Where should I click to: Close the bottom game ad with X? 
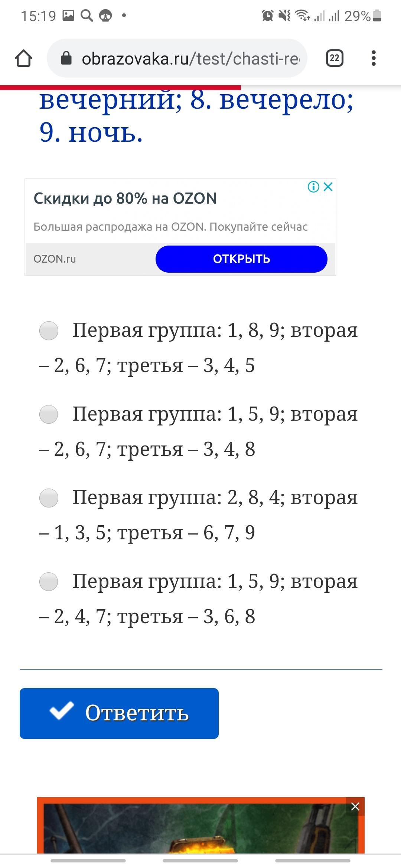[355, 806]
